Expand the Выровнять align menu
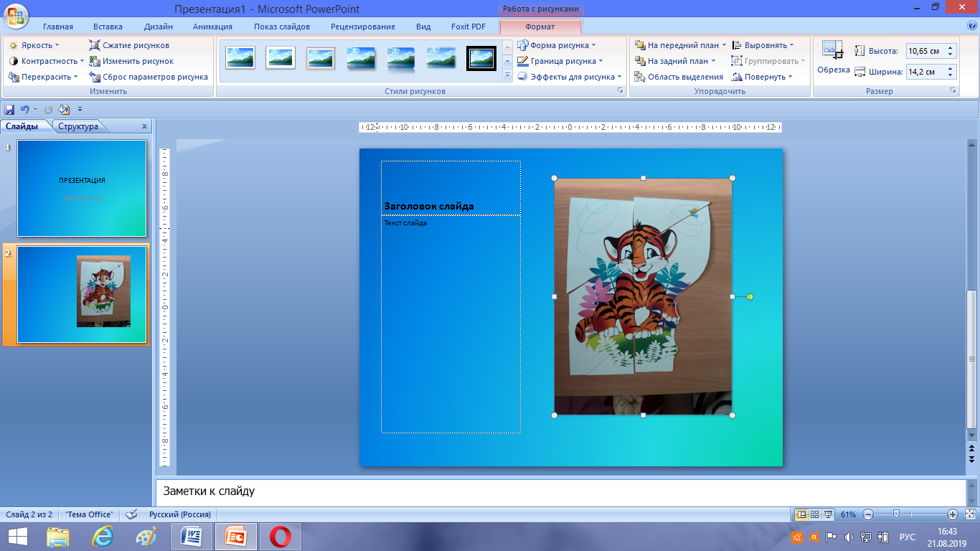This screenshot has height=551, width=980. pyautogui.click(x=763, y=45)
